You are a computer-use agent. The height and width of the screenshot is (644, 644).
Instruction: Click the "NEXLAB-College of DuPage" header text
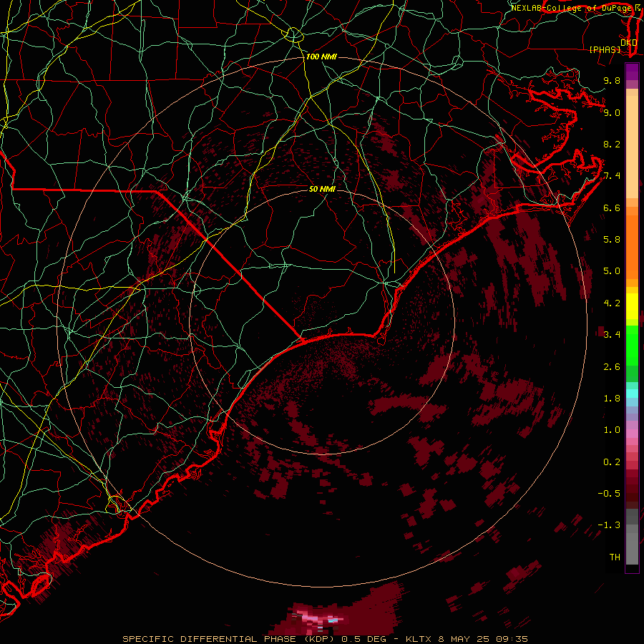click(572, 8)
